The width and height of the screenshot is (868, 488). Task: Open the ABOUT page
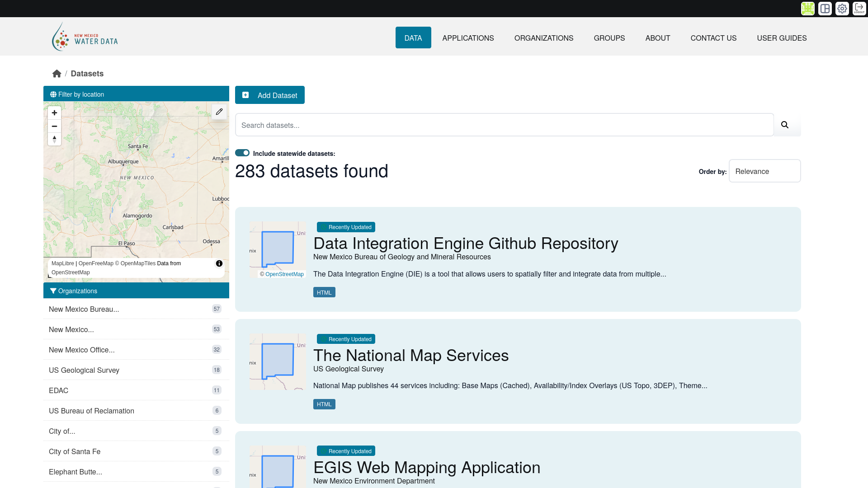pos(658,38)
